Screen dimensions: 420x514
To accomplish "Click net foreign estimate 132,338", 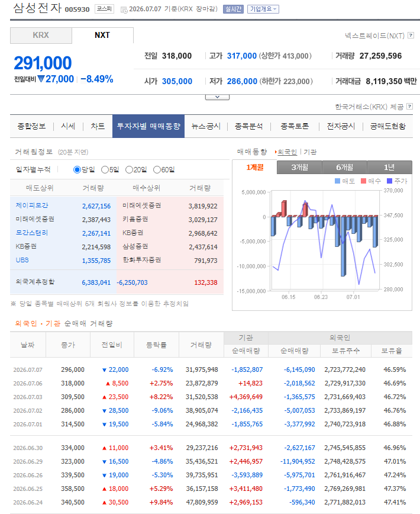I will pos(206,282).
